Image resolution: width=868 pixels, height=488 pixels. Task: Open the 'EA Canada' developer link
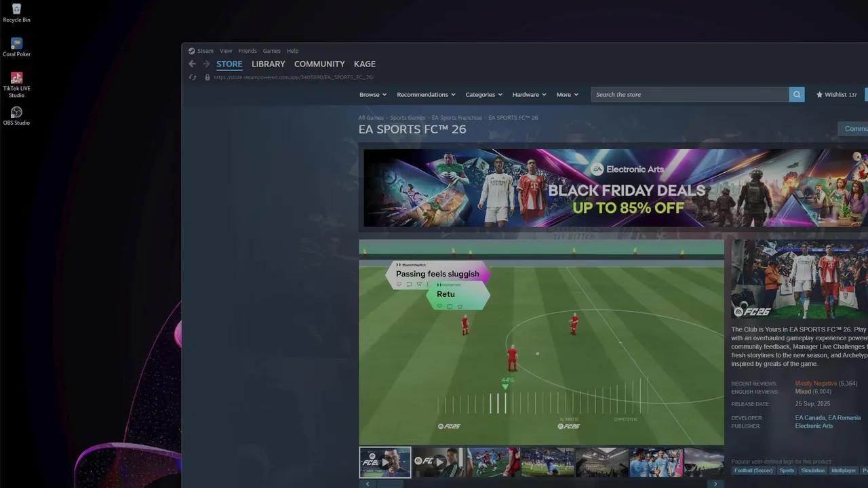point(810,418)
